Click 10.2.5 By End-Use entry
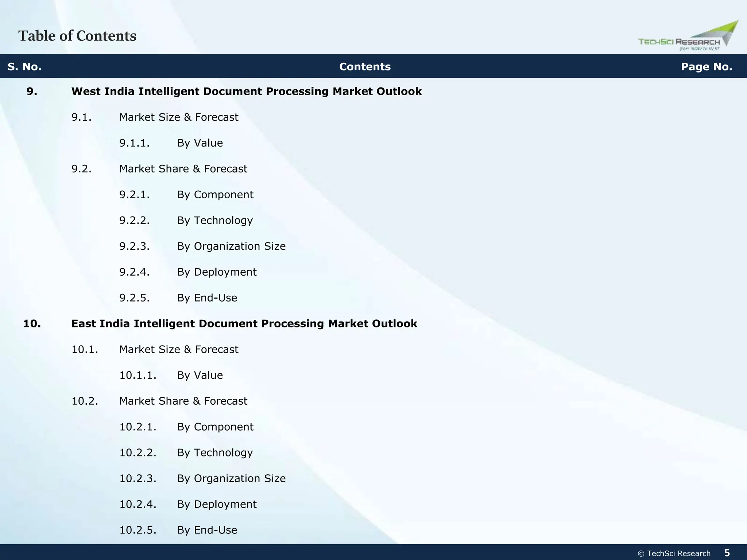 click(207, 530)
